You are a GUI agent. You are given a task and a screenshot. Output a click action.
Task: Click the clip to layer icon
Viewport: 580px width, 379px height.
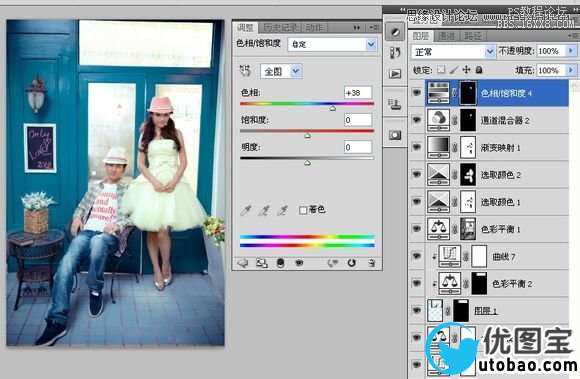[280, 263]
